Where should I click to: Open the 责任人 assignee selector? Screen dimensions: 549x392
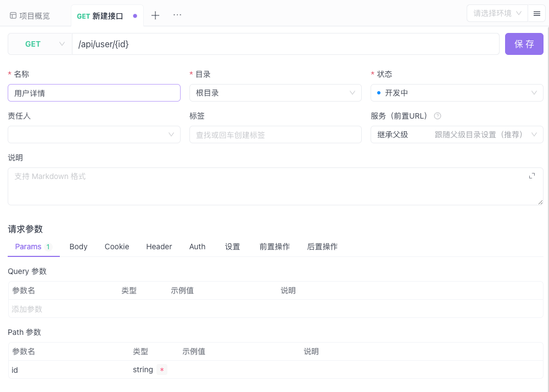click(x=93, y=134)
